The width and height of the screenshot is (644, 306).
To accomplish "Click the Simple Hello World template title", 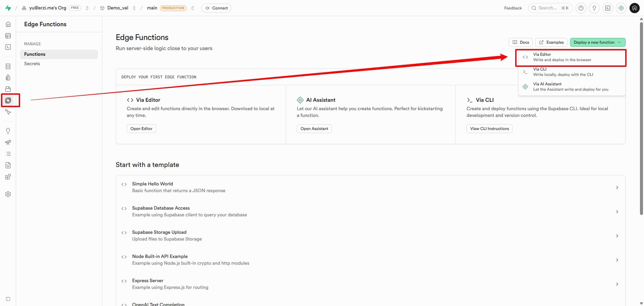I will coord(153,184).
